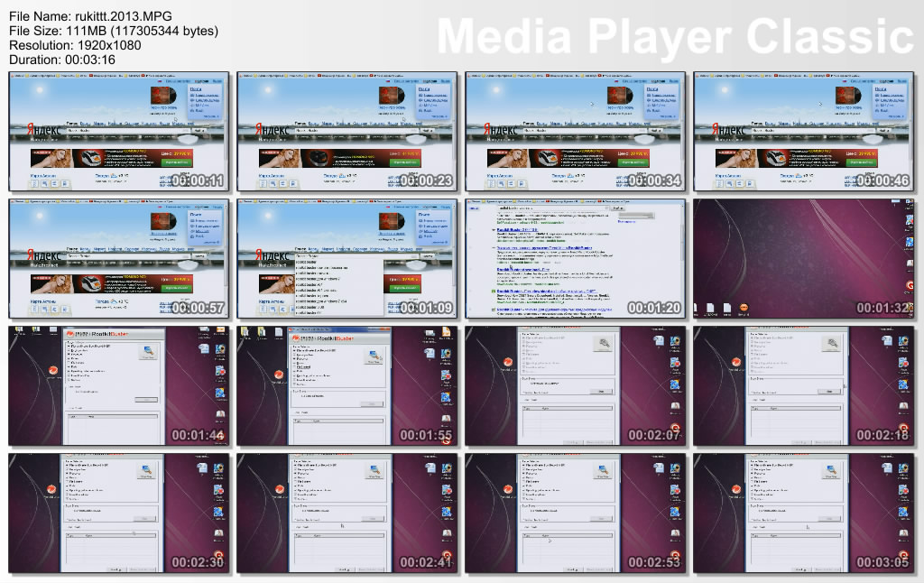Open the thumbnail frame at 00:00:11
The height and width of the screenshot is (583, 924).
(118, 132)
